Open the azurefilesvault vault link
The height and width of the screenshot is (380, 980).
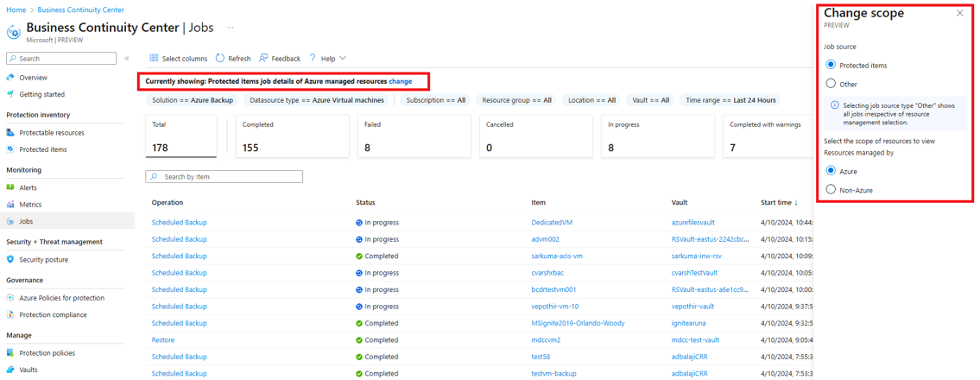(x=693, y=223)
